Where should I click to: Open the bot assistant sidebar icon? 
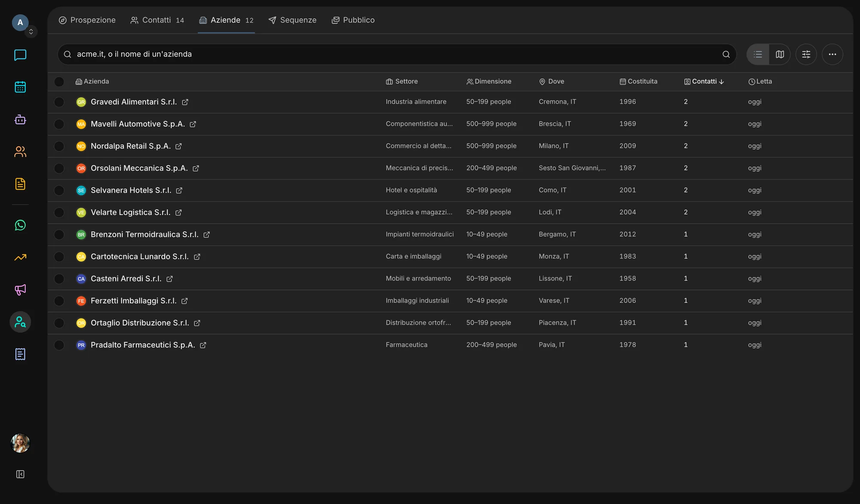pyautogui.click(x=20, y=119)
